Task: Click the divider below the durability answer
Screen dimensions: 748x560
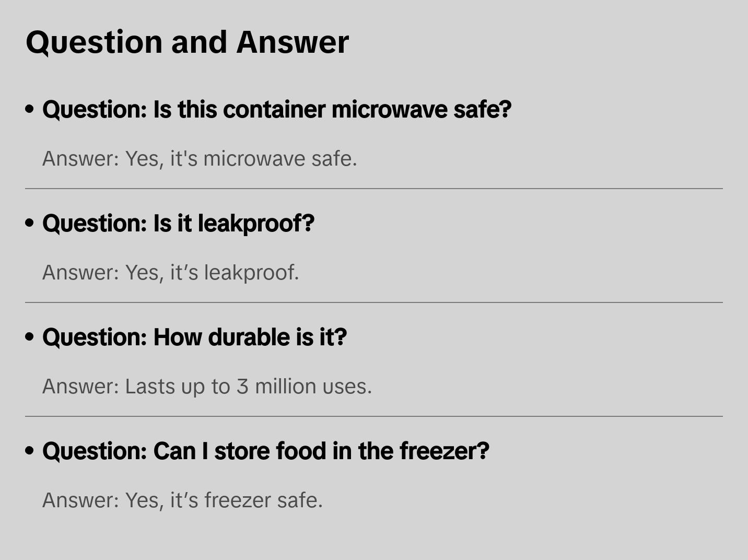Action: [x=374, y=416]
